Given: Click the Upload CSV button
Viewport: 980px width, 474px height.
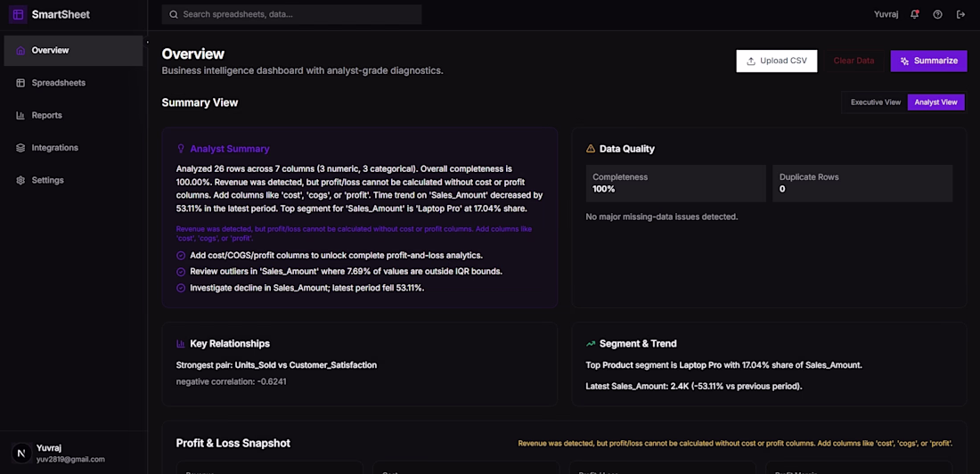Looking at the screenshot, I should tap(776, 61).
